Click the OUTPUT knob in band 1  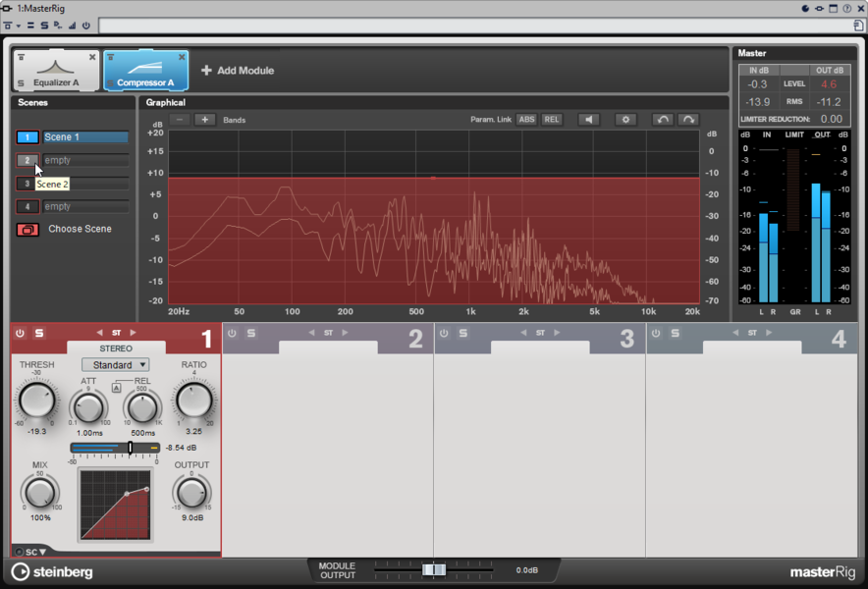191,493
